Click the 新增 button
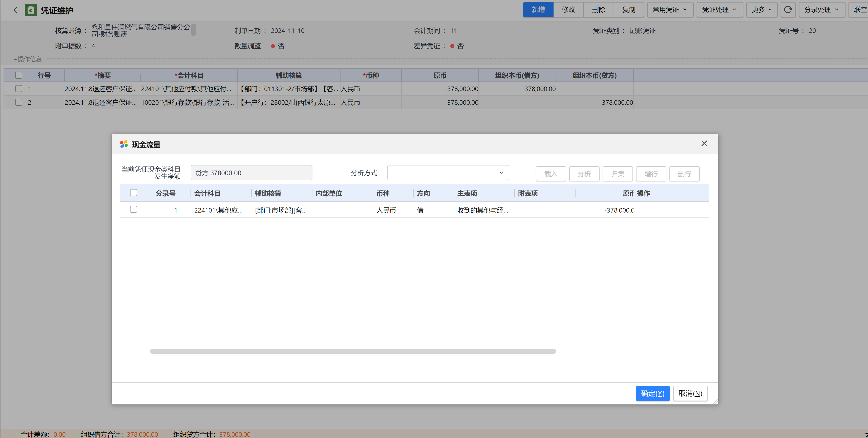The image size is (868, 438). point(538,10)
